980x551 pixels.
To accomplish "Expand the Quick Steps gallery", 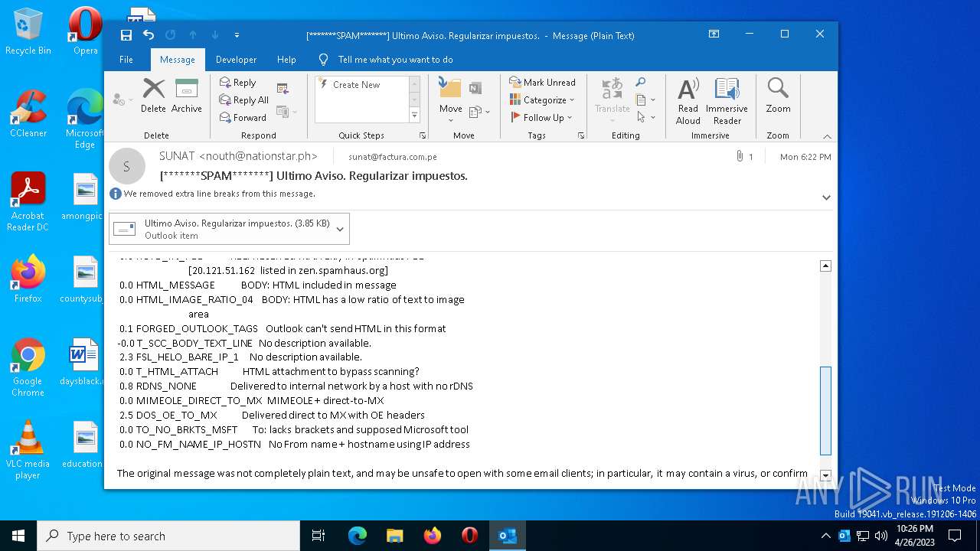I will click(x=414, y=116).
